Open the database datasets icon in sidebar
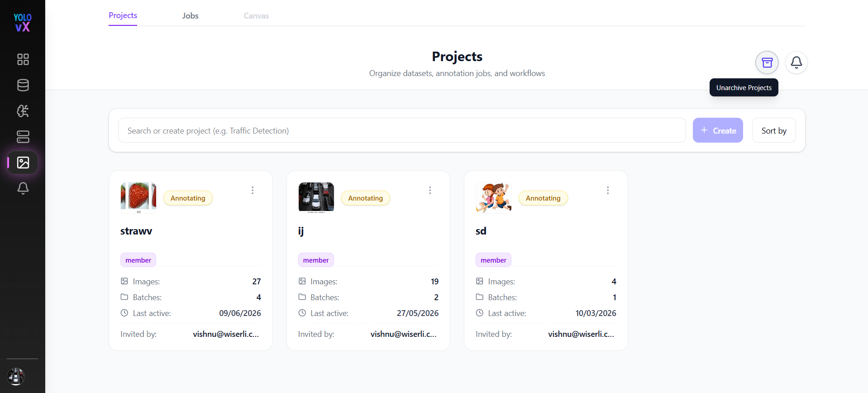 [23, 85]
